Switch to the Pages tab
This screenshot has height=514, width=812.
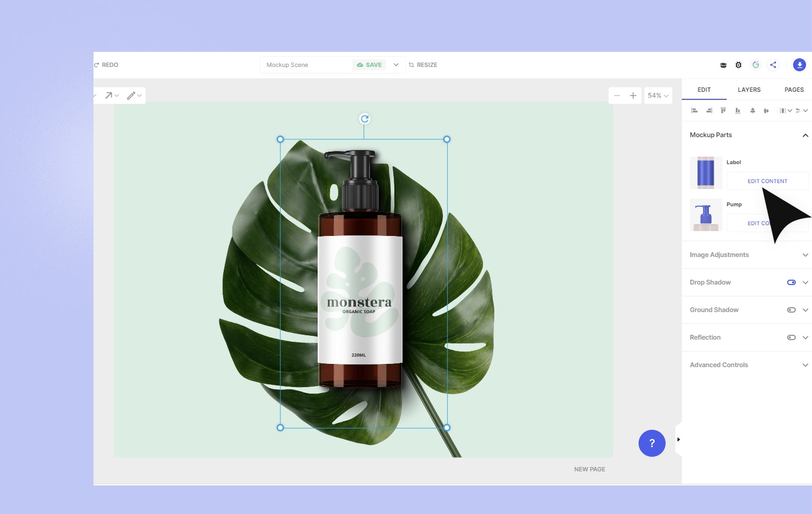pos(794,90)
